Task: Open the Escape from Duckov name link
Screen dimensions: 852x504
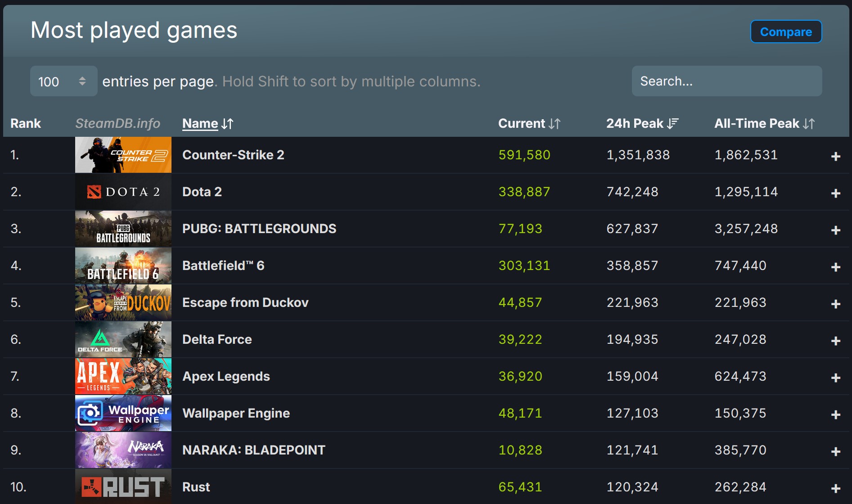Action: 245,302
